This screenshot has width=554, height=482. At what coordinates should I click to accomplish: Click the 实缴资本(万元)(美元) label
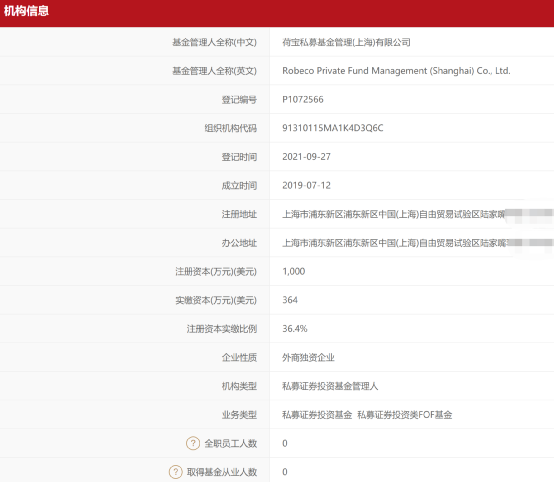tap(216, 300)
